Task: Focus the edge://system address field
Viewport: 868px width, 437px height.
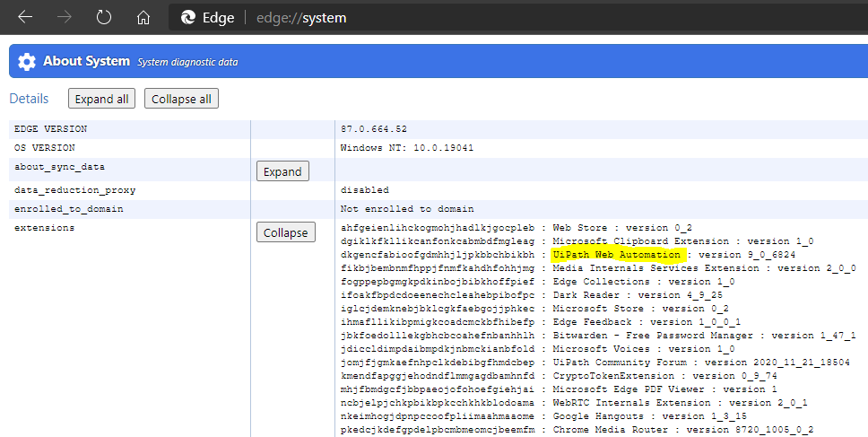Action: (x=301, y=18)
